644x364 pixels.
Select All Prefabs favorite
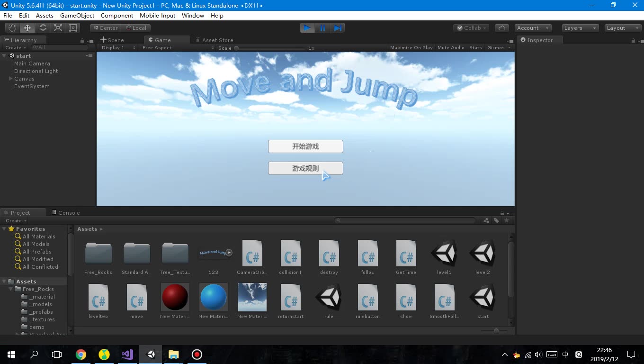pos(37,252)
